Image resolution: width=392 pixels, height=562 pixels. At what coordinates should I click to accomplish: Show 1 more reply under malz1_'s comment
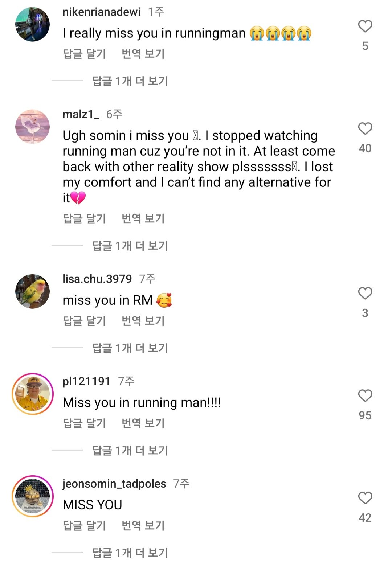click(130, 246)
